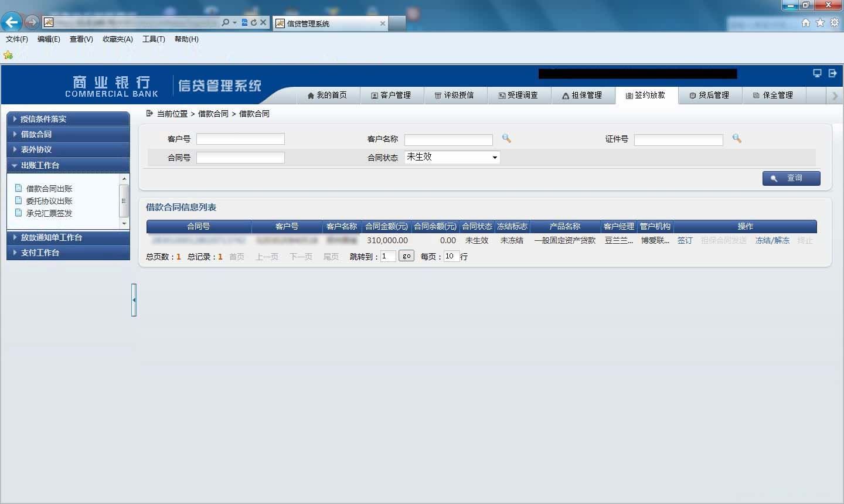Image resolution: width=844 pixels, height=504 pixels.
Task: Click into the 客户名称 input field
Action: click(448, 139)
